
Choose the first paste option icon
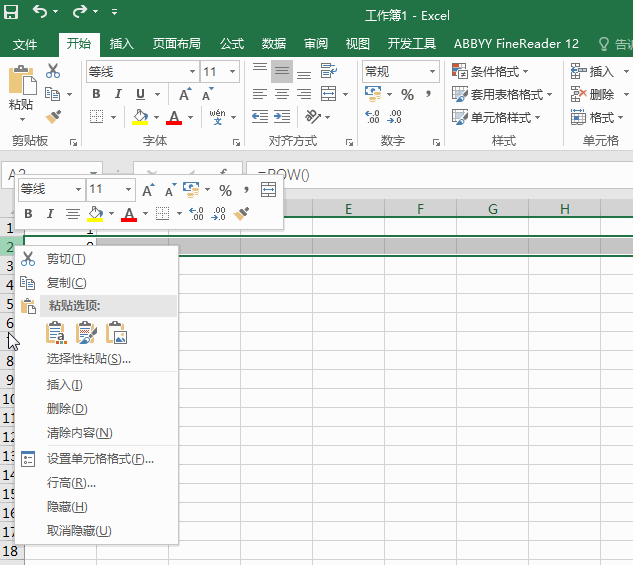pos(56,333)
